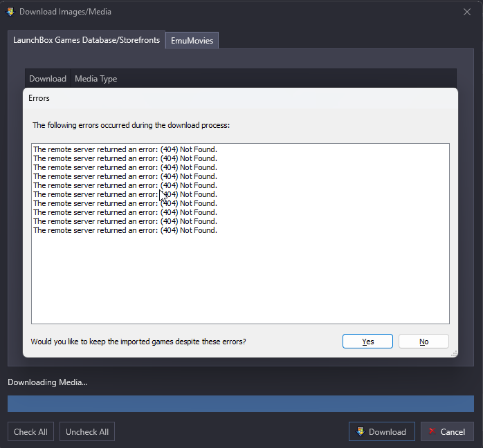The height and width of the screenshot is (448, 483).
Task: Cancel the media download
Action: [447, 431]
